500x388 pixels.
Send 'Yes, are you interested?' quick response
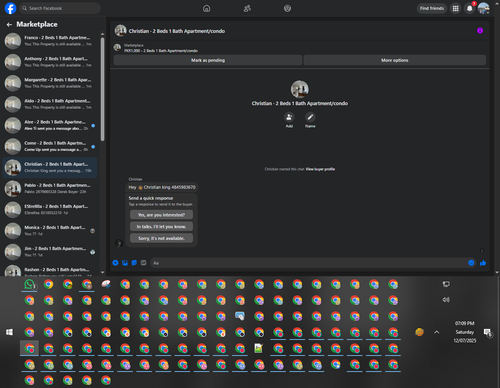[x=161, y=215]
